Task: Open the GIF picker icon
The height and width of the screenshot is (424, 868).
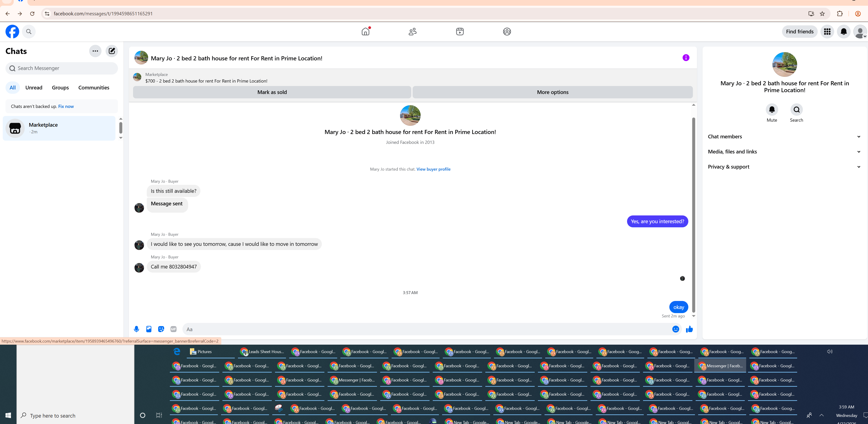Action: [x=173, y=329]
